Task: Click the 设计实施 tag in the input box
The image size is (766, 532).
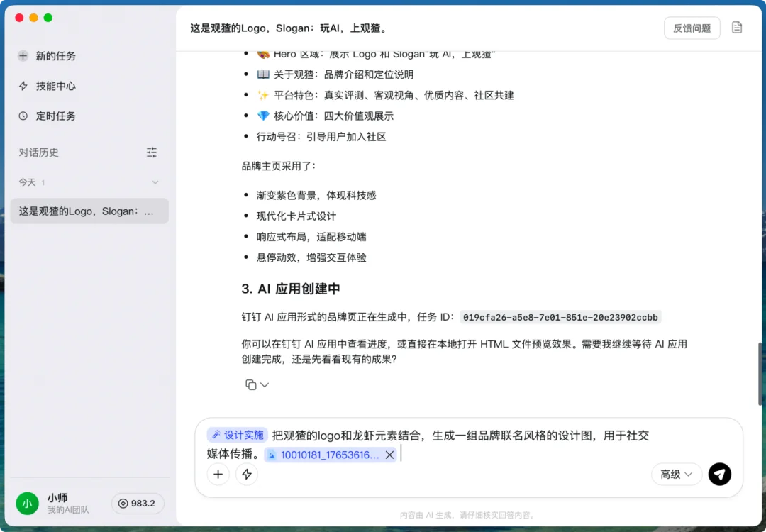Action: pos(236,435)
